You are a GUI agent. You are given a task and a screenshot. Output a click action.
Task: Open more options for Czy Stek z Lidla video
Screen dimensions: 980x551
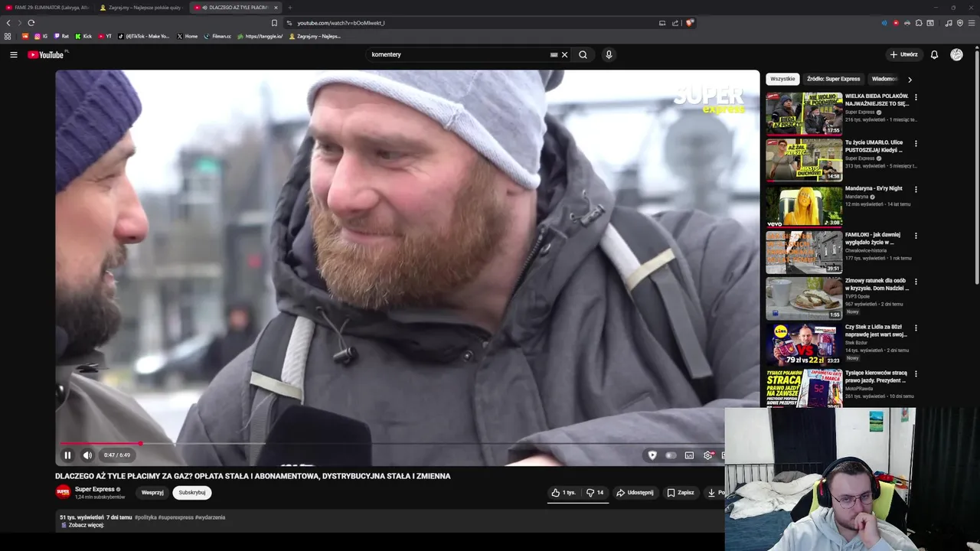pos(916,328)
